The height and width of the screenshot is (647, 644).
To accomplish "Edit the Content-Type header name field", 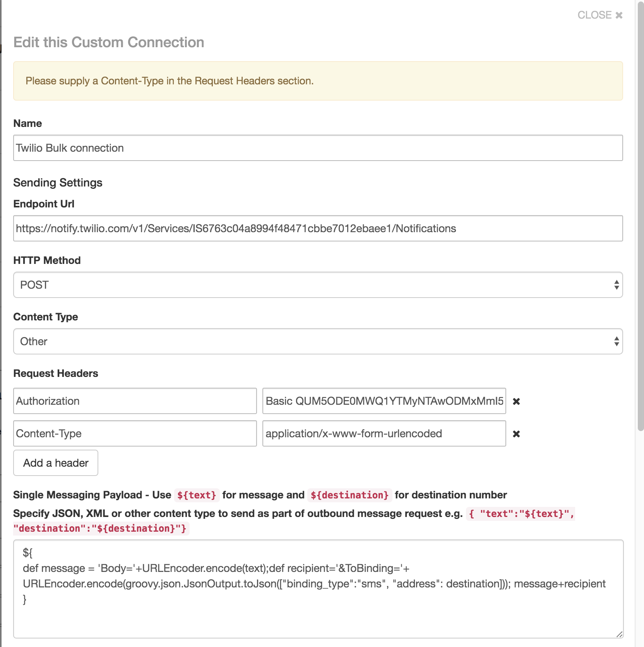I will [135, 433].
